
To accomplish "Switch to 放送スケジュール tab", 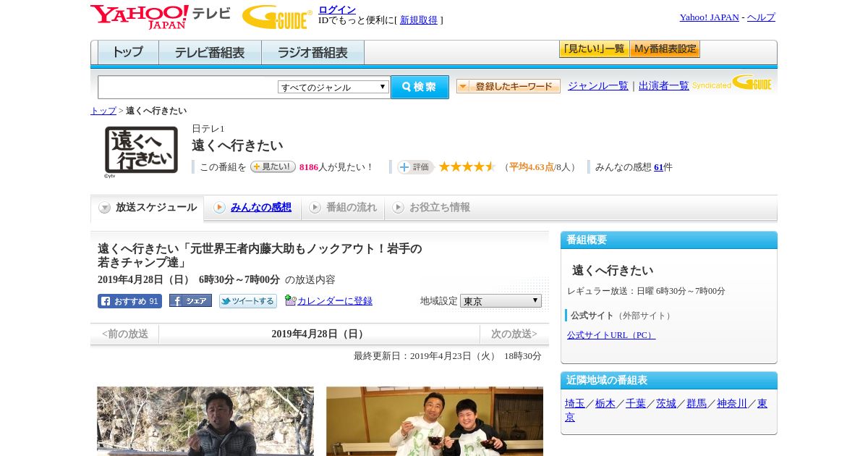I will tap(148, 208).
